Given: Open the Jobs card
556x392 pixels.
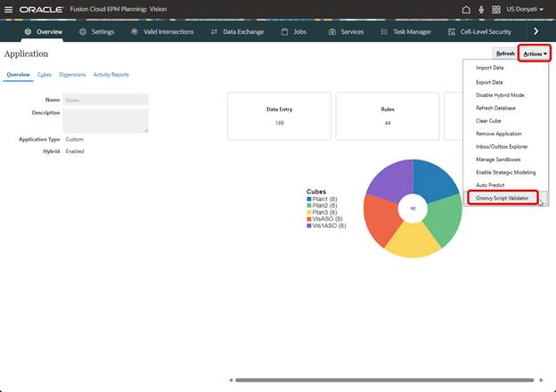Looking at the screenshot, I should point(296,31).
